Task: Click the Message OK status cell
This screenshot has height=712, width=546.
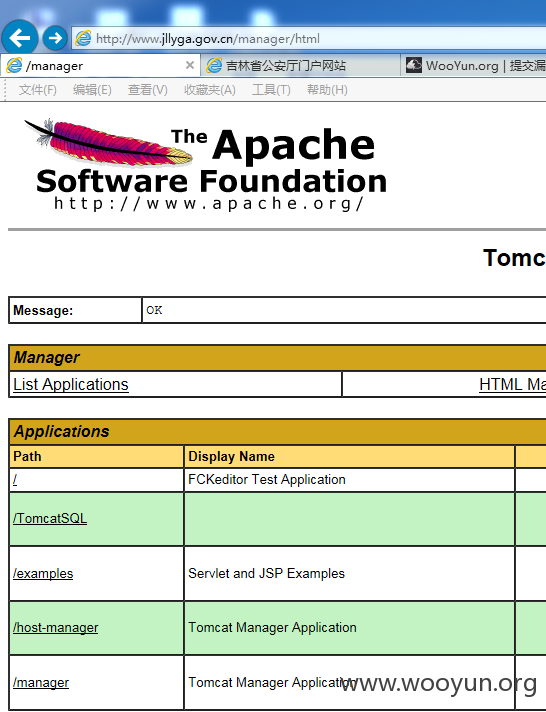Action: tap(344, 310)
